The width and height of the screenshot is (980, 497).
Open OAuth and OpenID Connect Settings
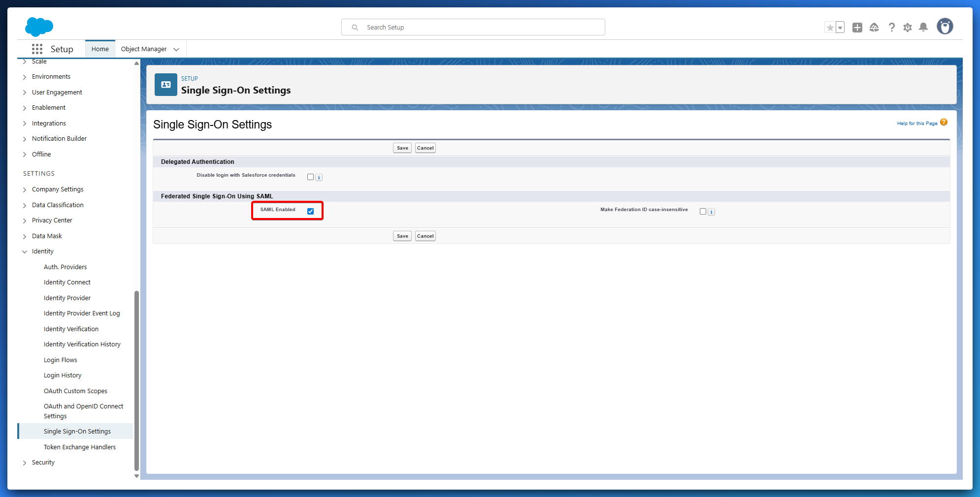click(x=84, y=411)
